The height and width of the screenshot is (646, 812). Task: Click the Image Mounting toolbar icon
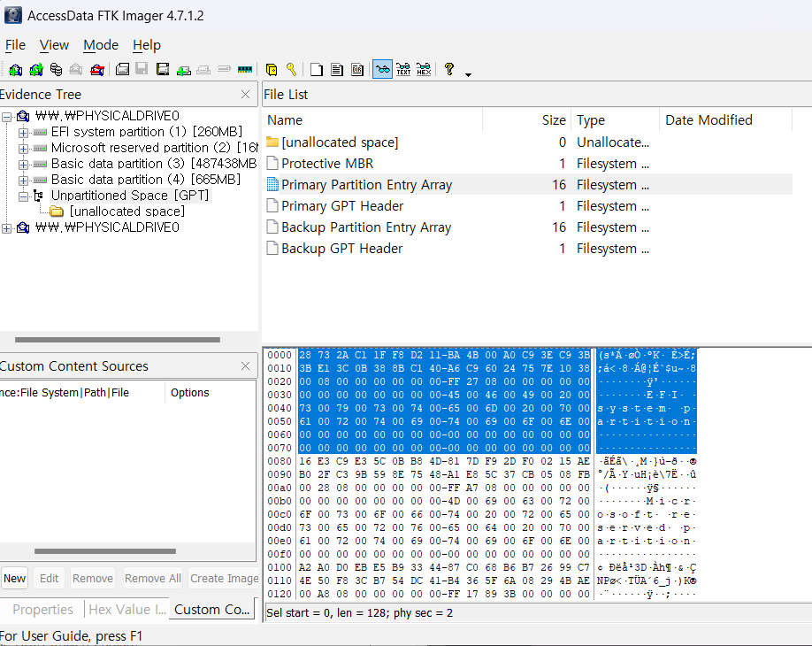point(56,69)
